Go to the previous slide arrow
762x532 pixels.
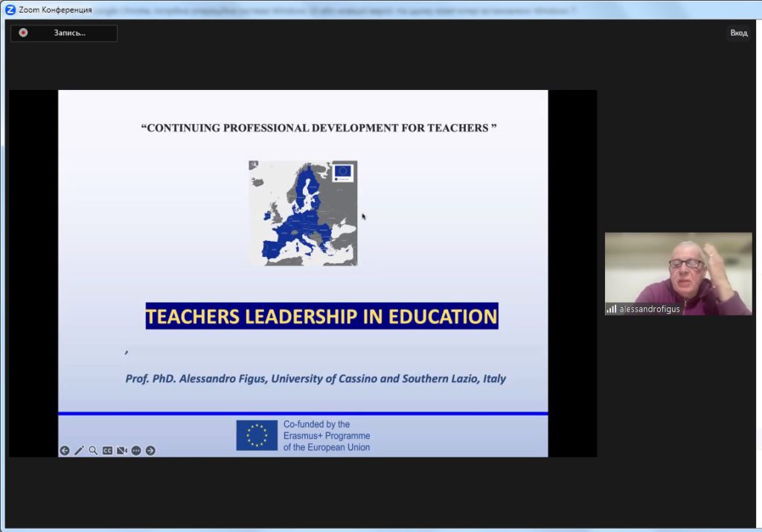[x=65, y=450]
